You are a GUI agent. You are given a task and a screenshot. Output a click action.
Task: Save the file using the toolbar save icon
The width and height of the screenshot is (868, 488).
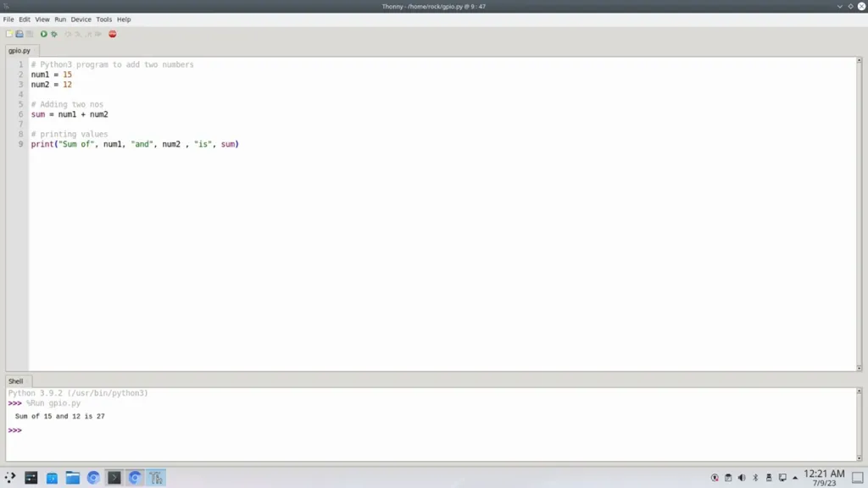point(30,34)
